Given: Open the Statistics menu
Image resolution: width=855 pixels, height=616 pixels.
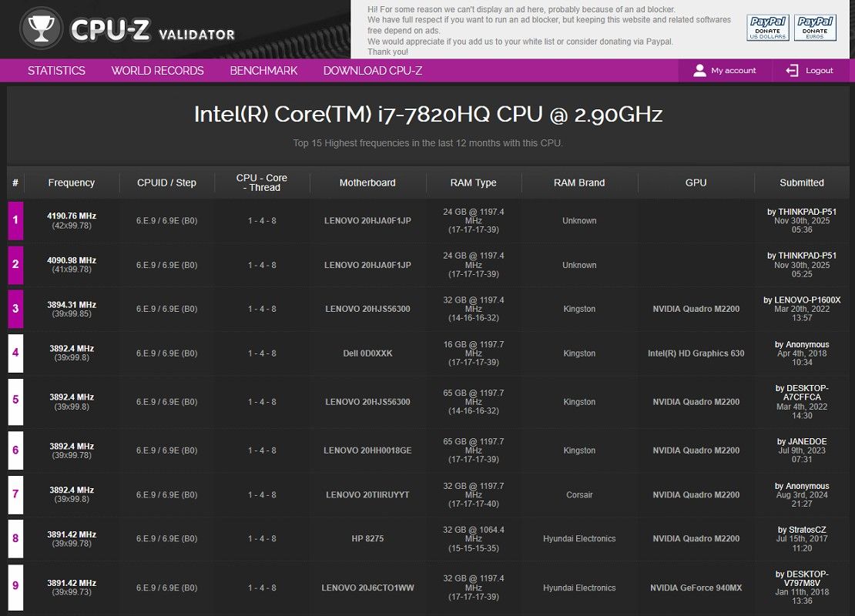Looking at the screenshot, I should click(x=56, y=70).
